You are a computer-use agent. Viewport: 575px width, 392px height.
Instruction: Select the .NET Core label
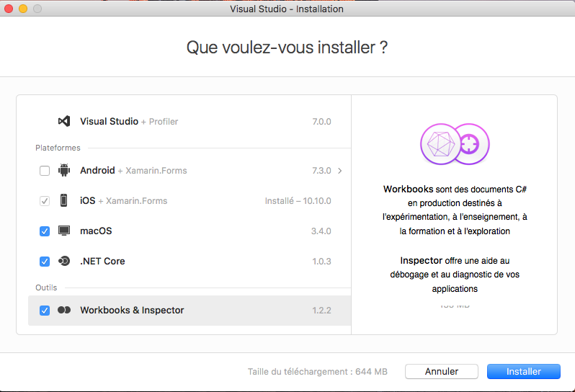pos(102,261)
